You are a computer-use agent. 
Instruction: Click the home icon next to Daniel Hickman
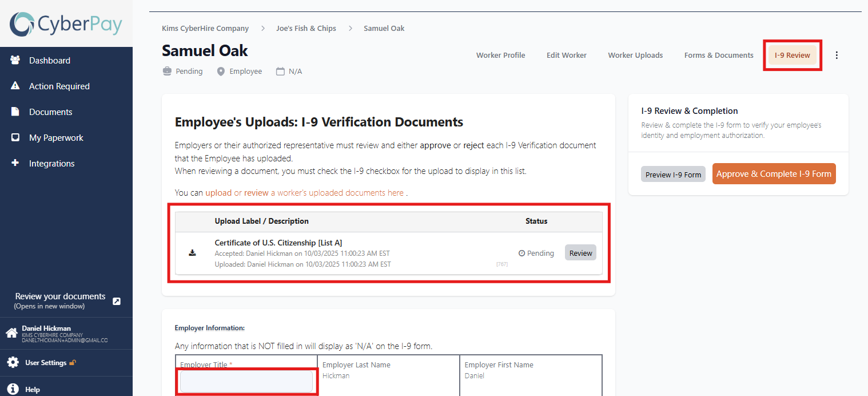coord(11,333)
